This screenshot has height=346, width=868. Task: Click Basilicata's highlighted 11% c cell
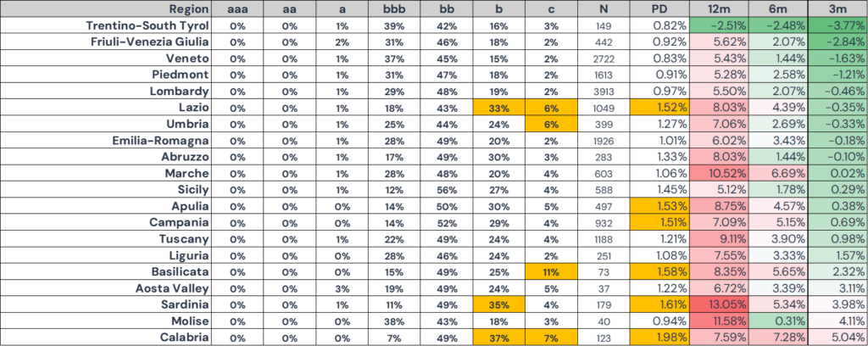(x=551, y=272)
